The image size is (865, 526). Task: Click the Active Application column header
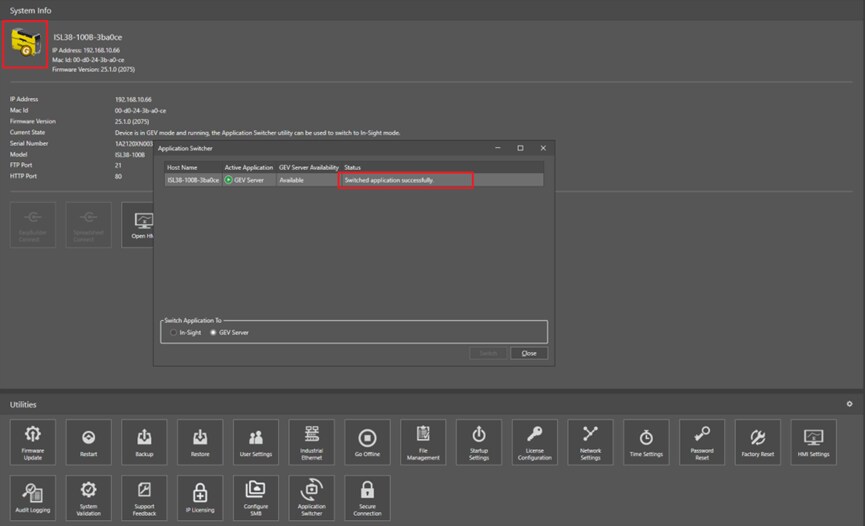tap(248, 167)
